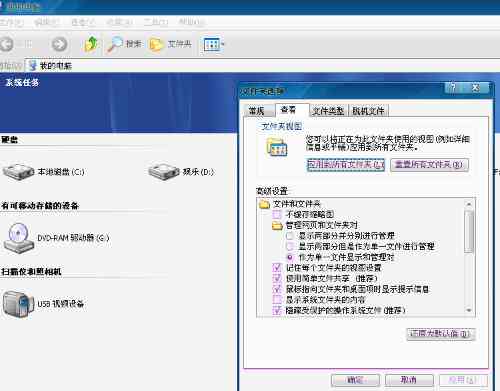Click the 管理网页和文件夹对 tree row text

[322, 225]
